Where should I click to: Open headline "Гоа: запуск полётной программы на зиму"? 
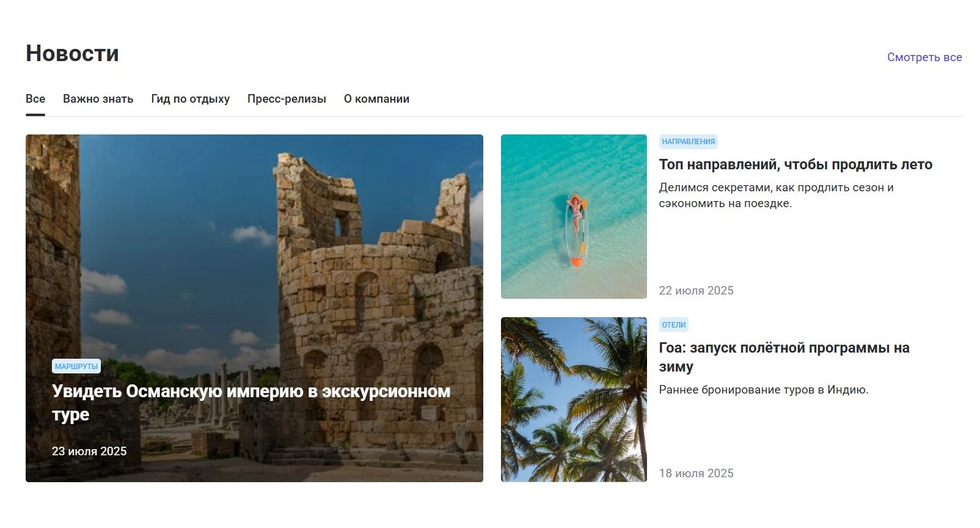784,357
